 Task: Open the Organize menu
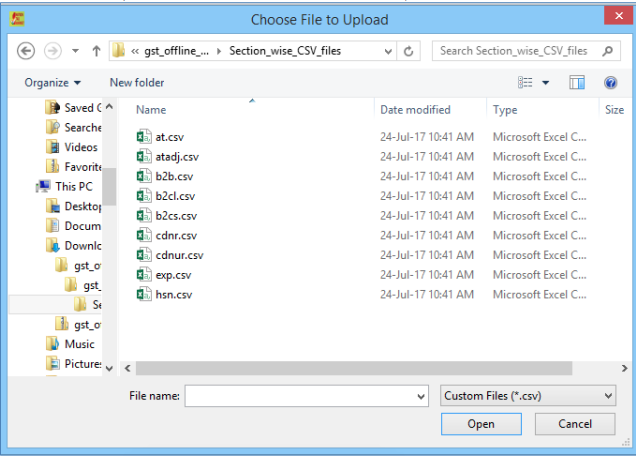coord(53,83)
